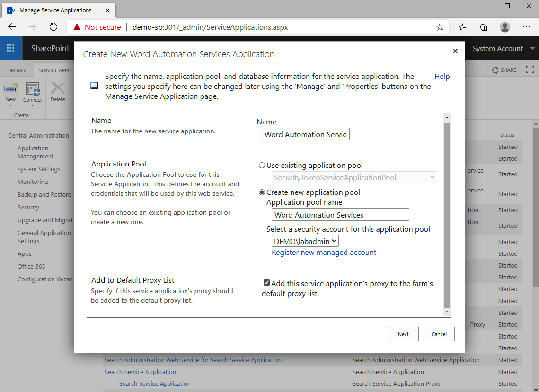Open the browser profile avatar
The width and height of the screenshot is (539, 392).
pyautogui.click(x=504, y=27)
